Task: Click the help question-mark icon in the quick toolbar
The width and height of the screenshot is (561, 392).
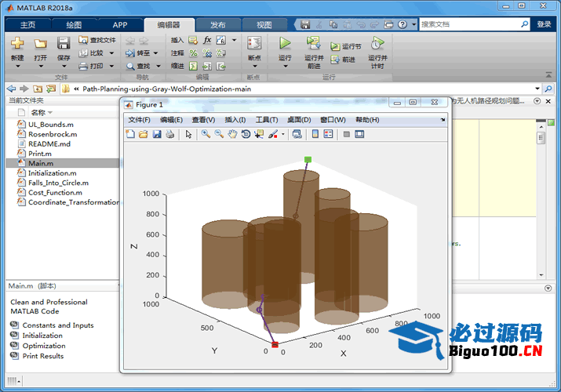Action: click(x=403, y=24)
